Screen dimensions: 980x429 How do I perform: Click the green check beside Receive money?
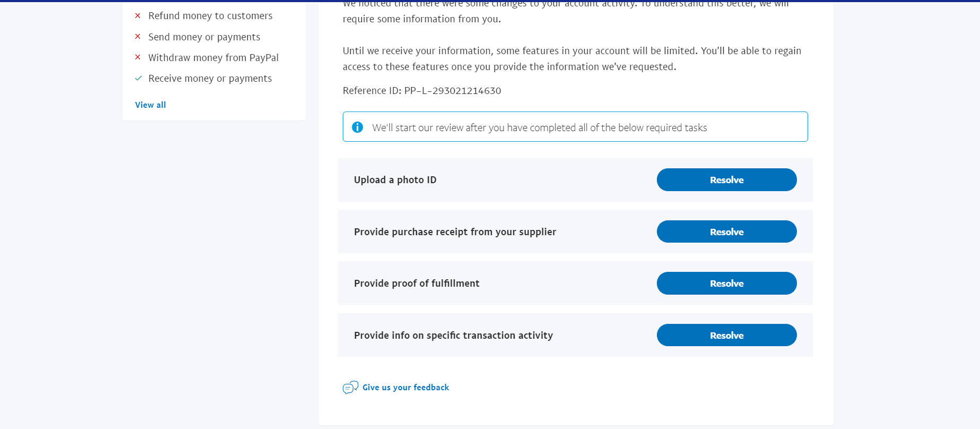point(138,79)
